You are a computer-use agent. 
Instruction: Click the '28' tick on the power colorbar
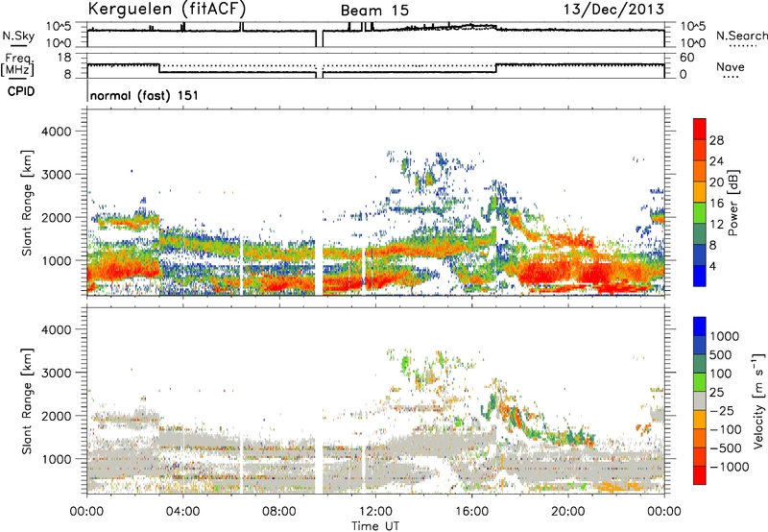pyautogui.click(x=716, y=140)
